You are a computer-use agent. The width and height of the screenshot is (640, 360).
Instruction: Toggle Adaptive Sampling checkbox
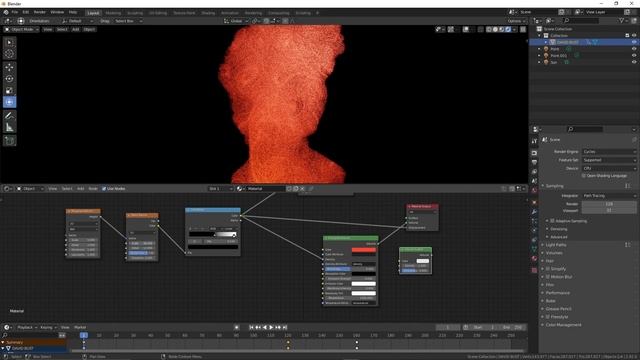pos(553,221)
